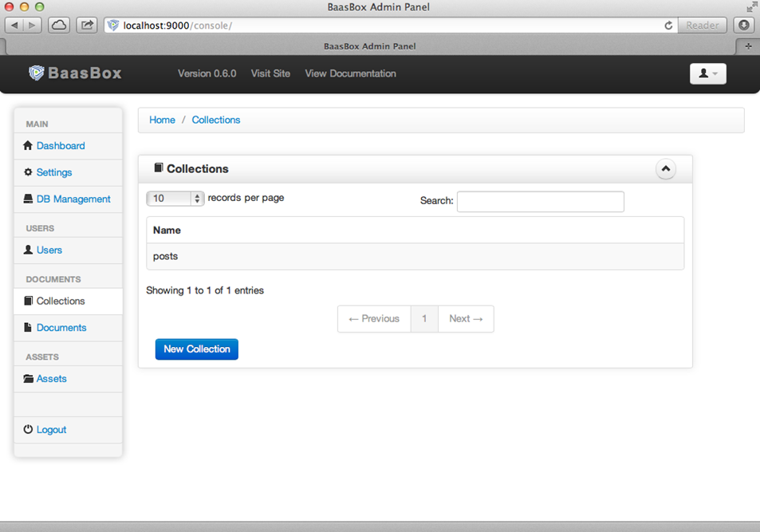Create a New Collection
Screen dimensions: 760x532
[197, 349]
